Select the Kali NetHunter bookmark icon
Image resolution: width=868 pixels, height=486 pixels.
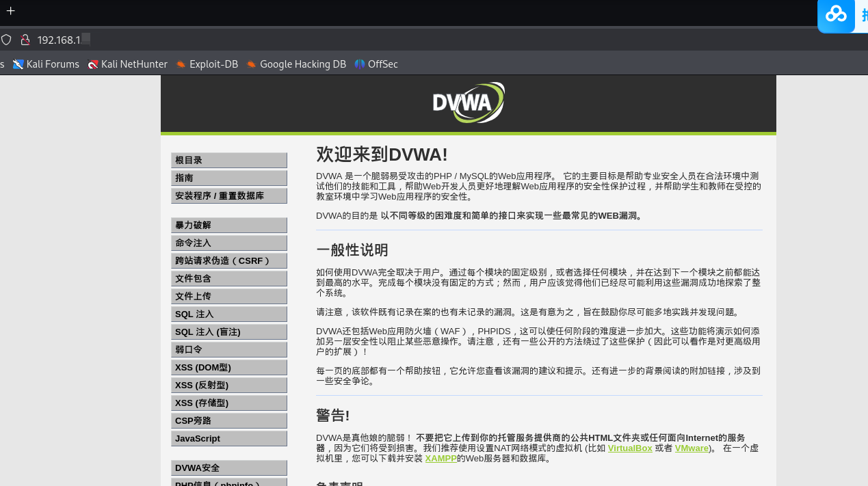[x=92, y=64]
